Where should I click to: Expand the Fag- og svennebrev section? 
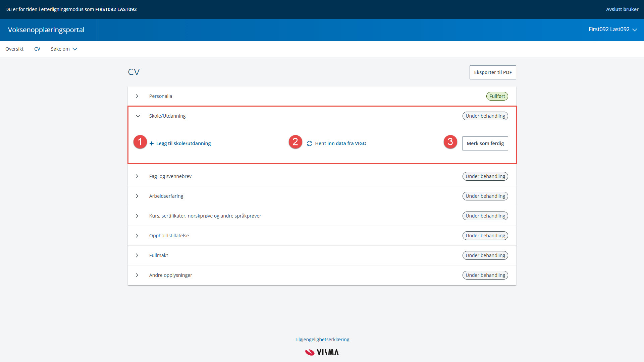tap(137, 176)
